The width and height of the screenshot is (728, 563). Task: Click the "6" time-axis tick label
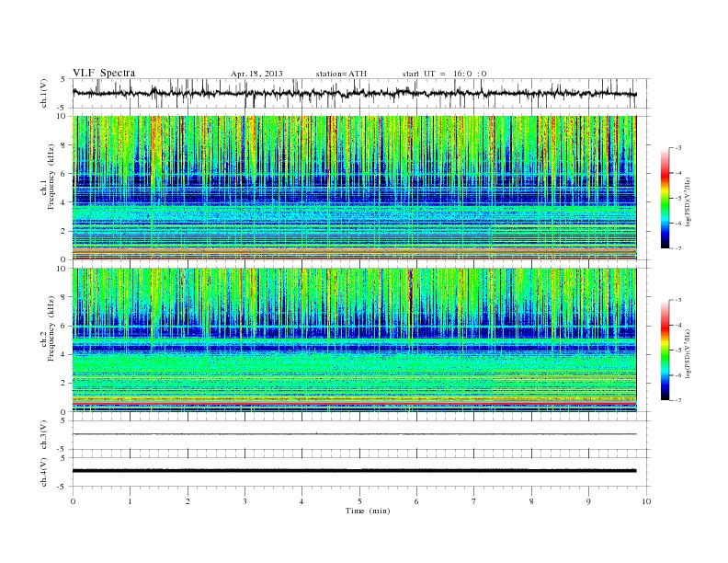(x=416, y=501)
